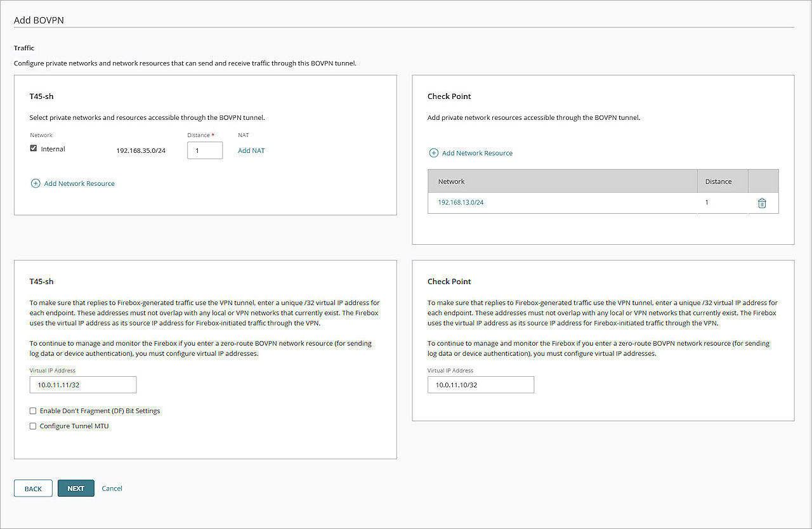This screenshot has height=529, width=812.
Task: Click the Distance column header in table
Action: point(718,181)
